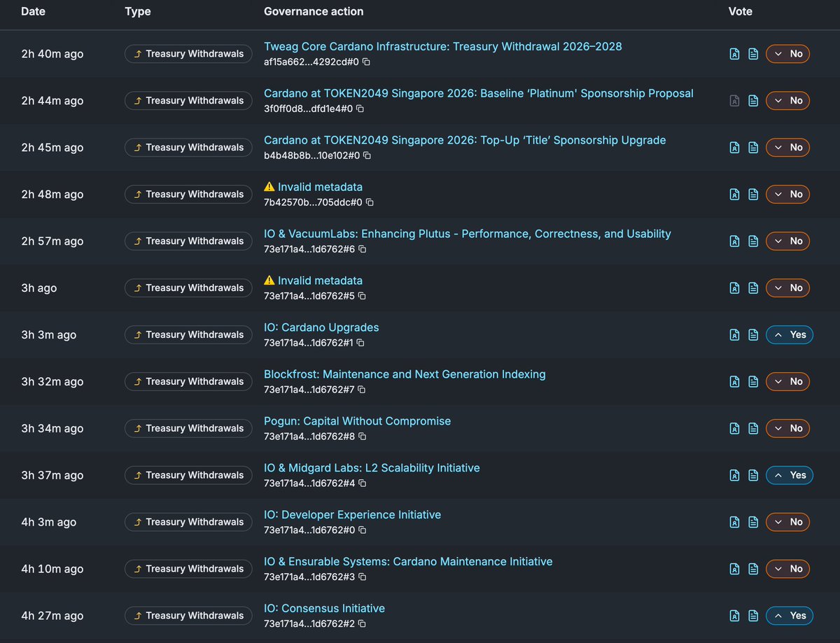Open the vote document icon in Tweag Core row

point(753,54)
